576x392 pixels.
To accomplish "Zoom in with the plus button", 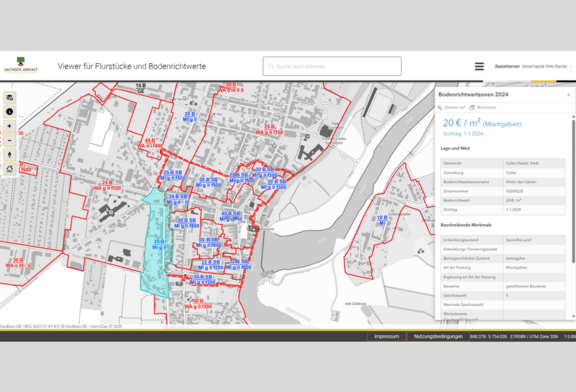I will pyautogui.click(x=10, y=126).
